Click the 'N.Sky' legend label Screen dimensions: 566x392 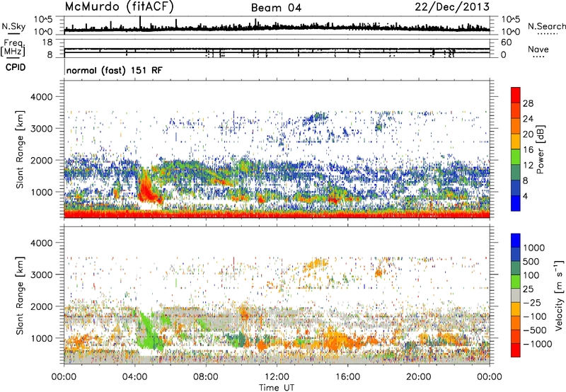click(x=13, y=26)
